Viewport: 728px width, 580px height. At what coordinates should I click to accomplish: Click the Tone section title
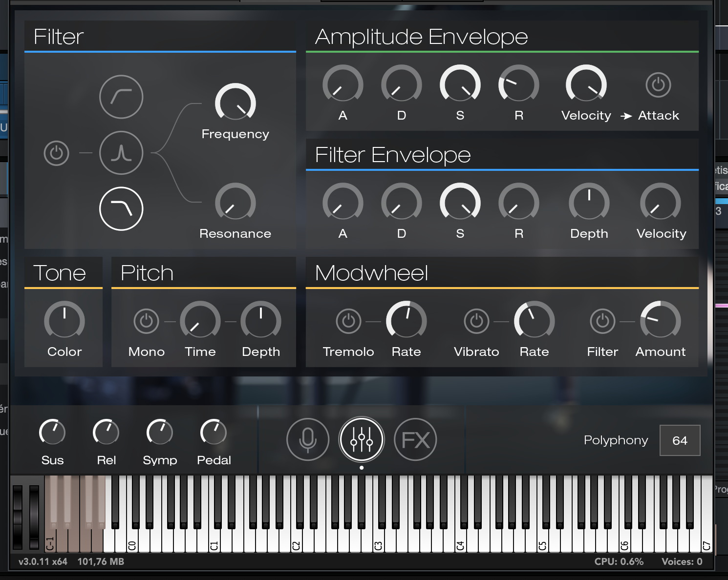click(x=60, y=273)
